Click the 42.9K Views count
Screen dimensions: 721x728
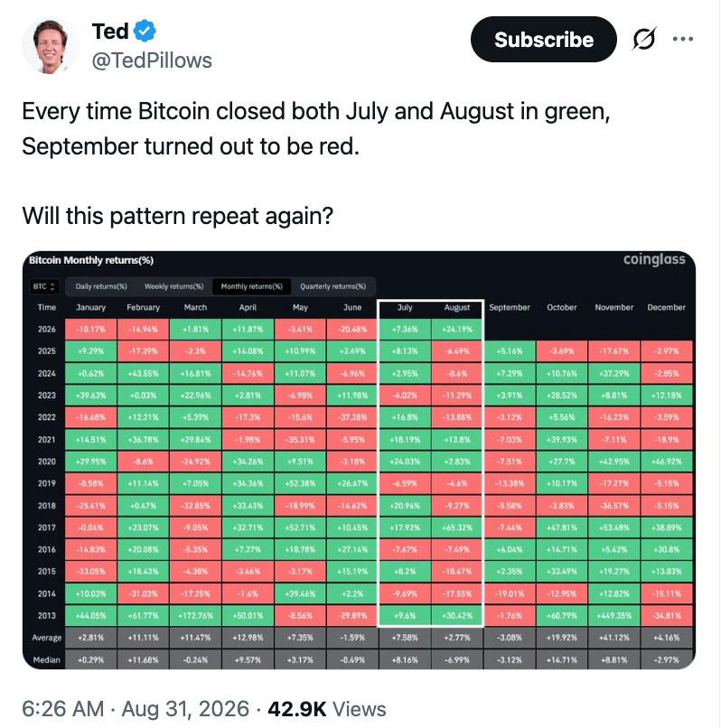(327, 708)
